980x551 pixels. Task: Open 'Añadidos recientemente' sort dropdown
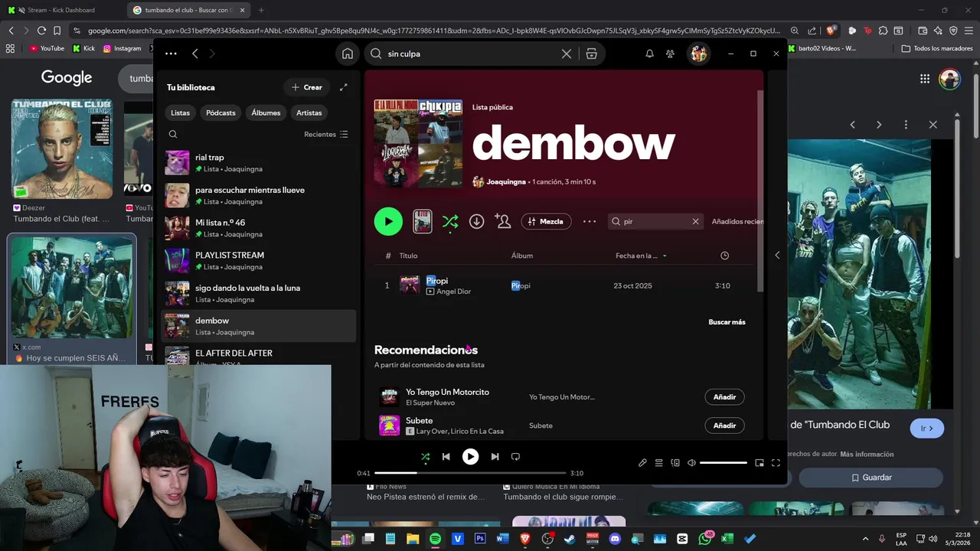pos(737,221)
